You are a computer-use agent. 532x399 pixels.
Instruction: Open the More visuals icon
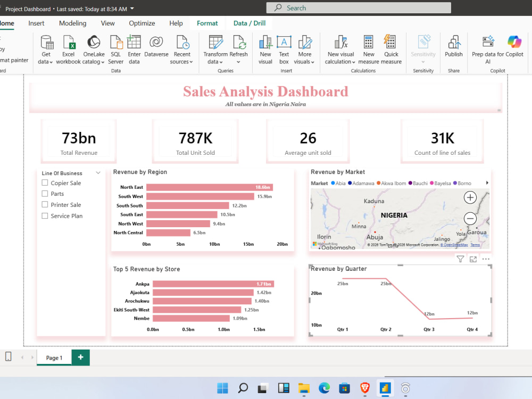click(305, 43)
